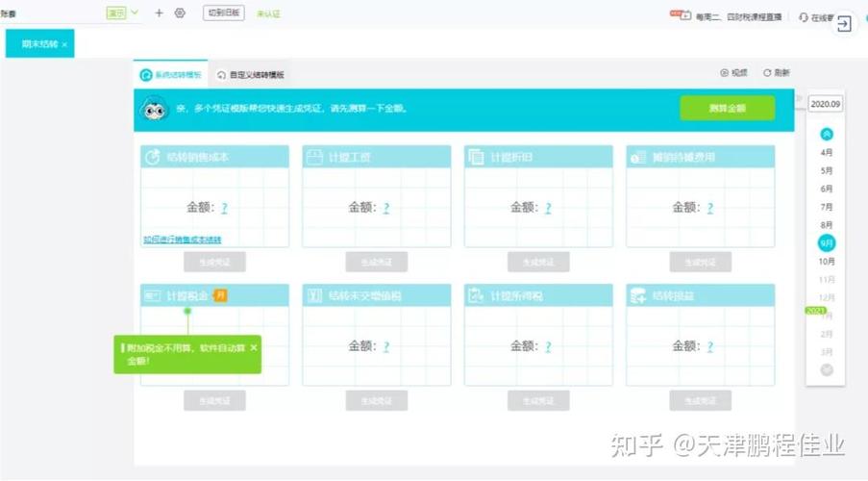The height and width of the screenshot is (481, 868).
Task: Open the 2020.09 period selector
Action: click(x=826, y=104)
